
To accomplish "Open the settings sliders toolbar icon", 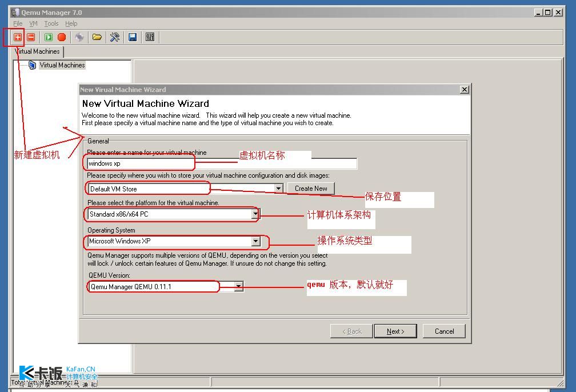I will click(x=150, y=37).
